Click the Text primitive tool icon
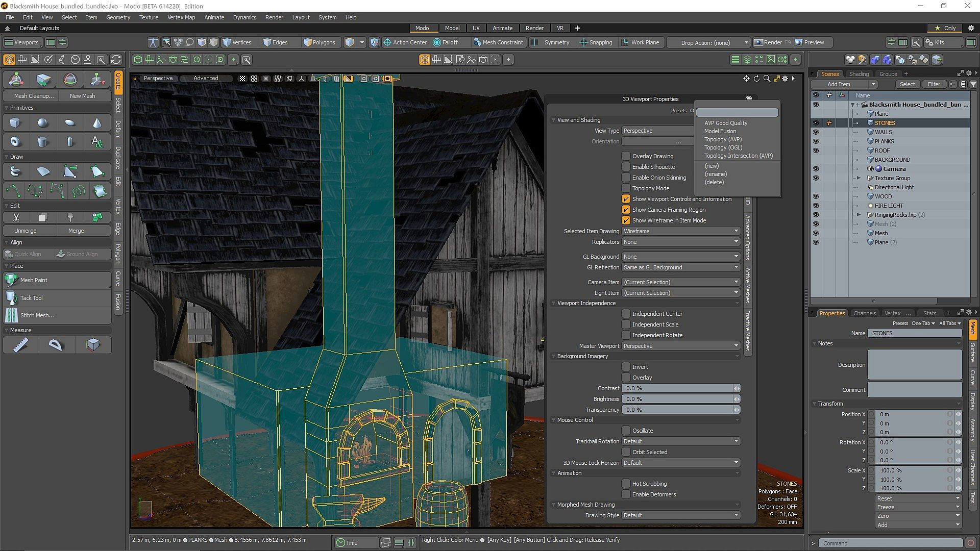This screenshot has width=980, height=551. (97, 142)
